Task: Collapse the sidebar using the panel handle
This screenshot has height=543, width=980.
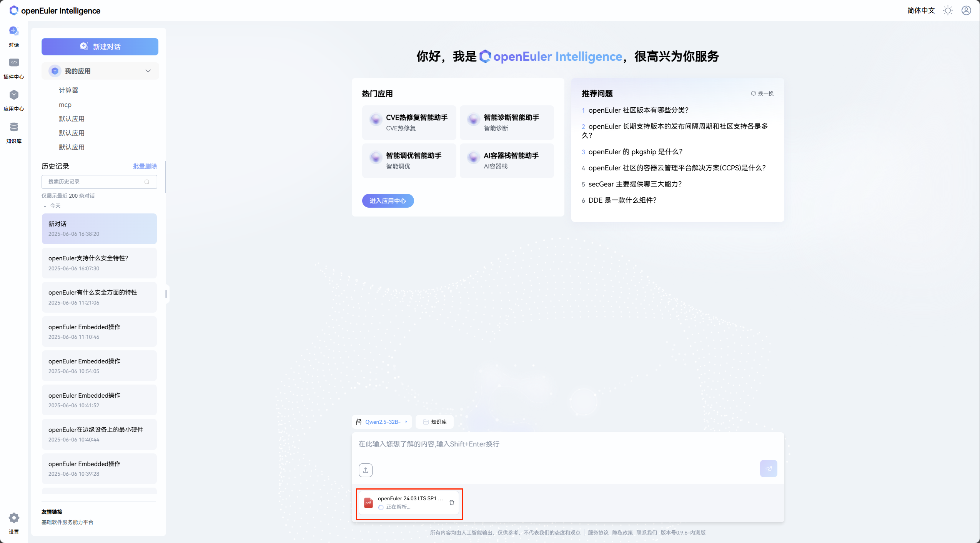Action: pyautogui.click(x=166, y=294)
